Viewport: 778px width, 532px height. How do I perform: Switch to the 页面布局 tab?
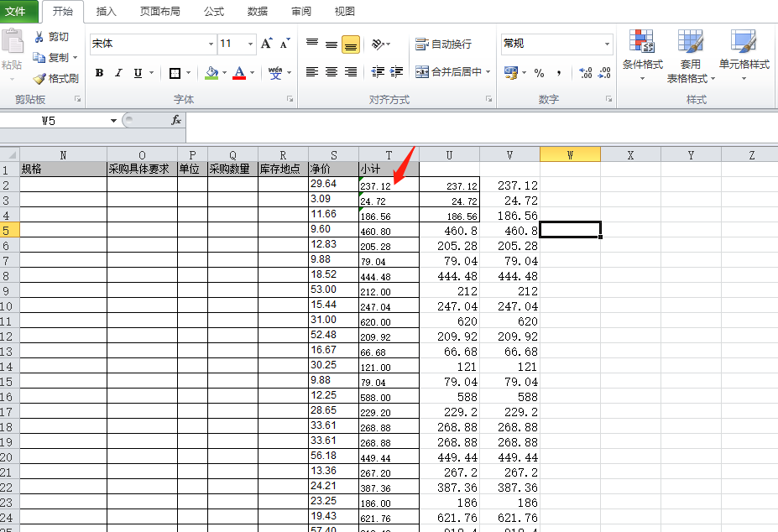tap(159, 12)
